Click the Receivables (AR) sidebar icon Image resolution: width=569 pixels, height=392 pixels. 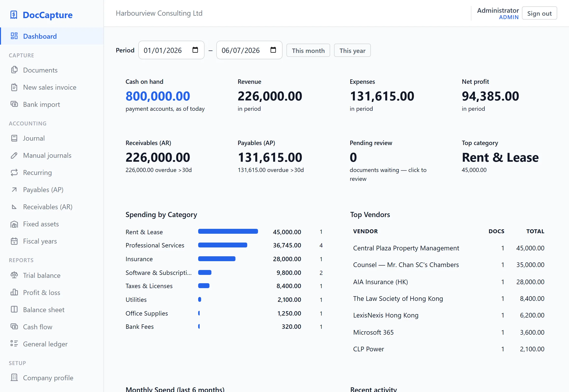[x=14, y=207]
